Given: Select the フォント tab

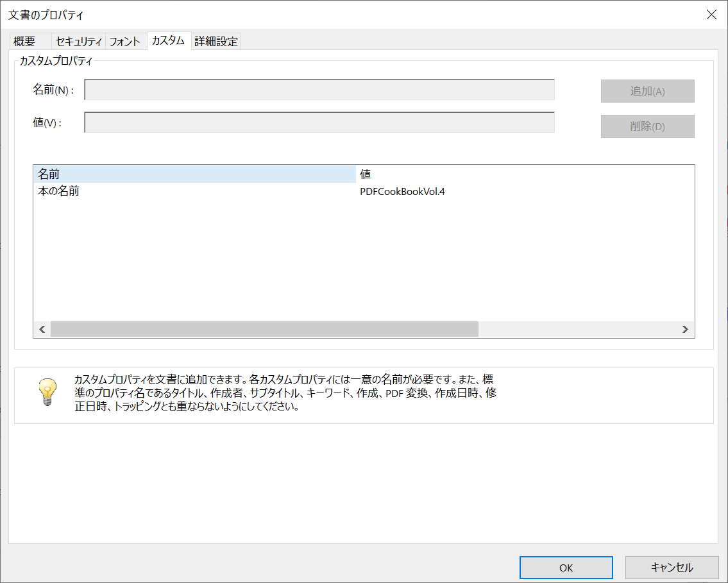Looking at the screenshot, I should 124,42.
